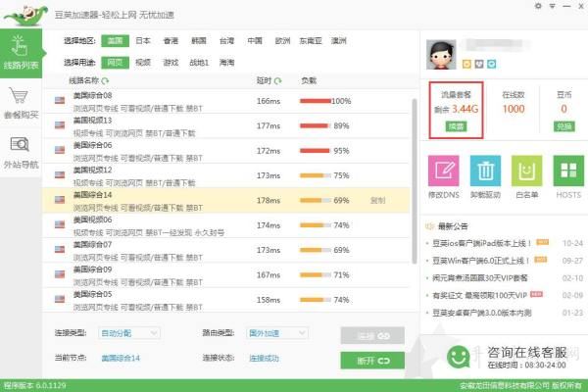The image size is (588, 392).
Task: Open announcement 有奖征文 最高领取100天VIP
Action: tap(479, 295)
